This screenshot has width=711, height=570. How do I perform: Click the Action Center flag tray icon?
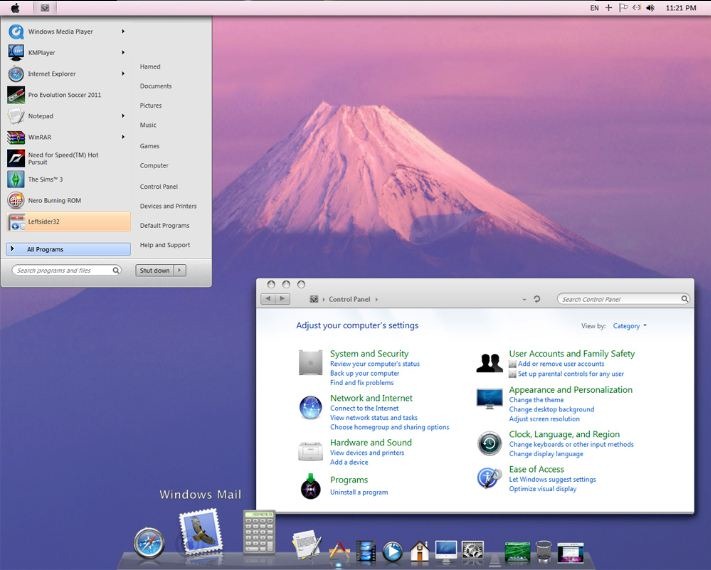623,8
